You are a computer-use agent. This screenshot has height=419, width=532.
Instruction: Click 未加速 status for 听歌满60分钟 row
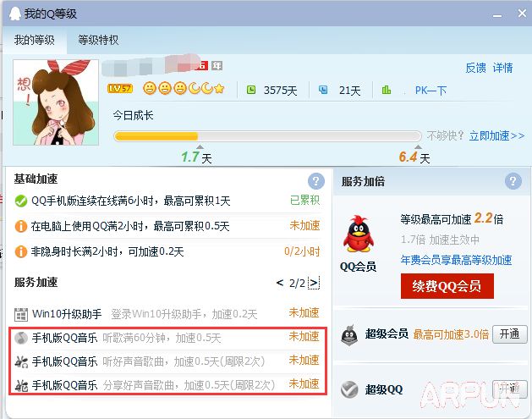pos(304,337)
